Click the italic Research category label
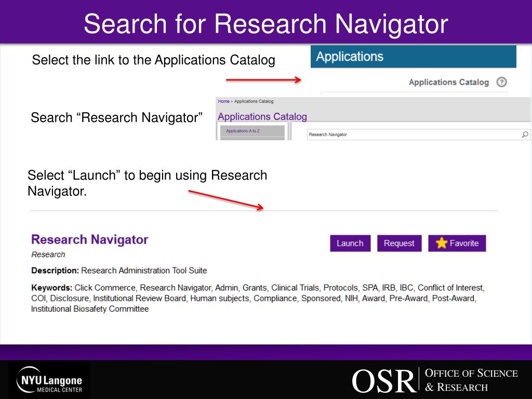Screen dimensions: 532x399 48,255
